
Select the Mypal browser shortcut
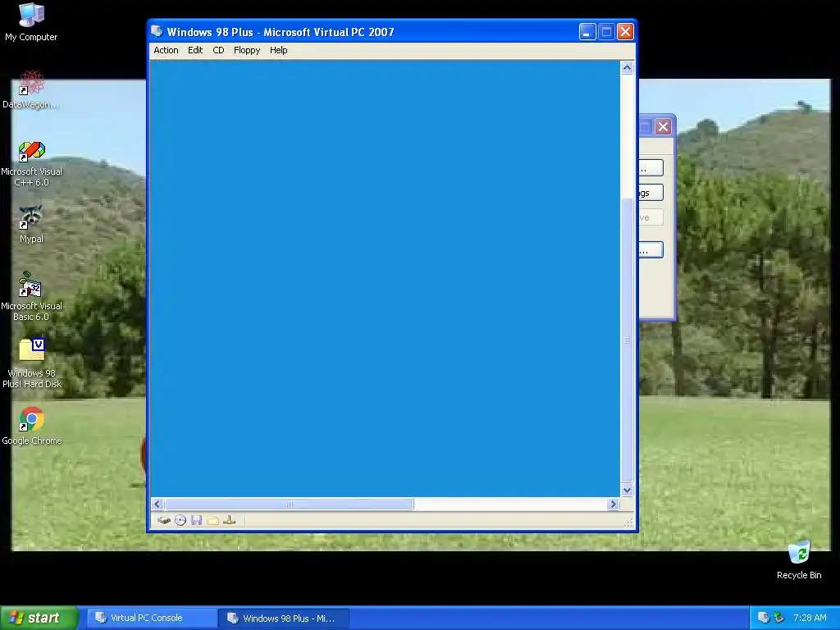[31, 224]
